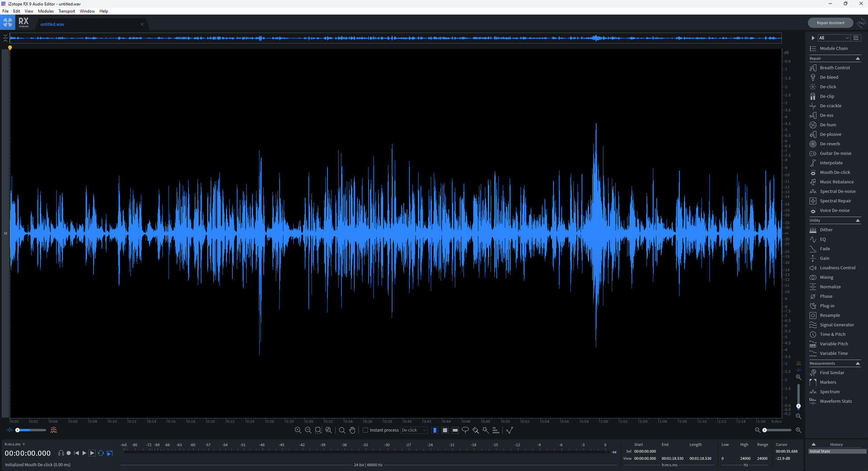Screen dimensions: 868x471
Task: Open the Waveform Stats window
Action: 835,401
